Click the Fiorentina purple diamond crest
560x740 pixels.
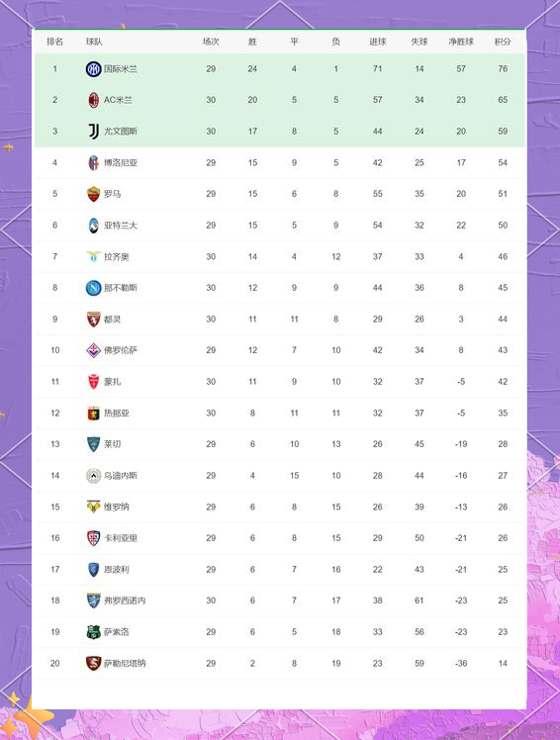[93, 350]
